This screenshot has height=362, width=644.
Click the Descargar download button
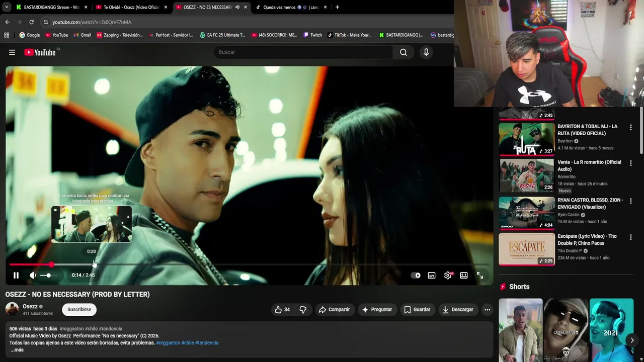pyautogui.click(x=458, y=310)
